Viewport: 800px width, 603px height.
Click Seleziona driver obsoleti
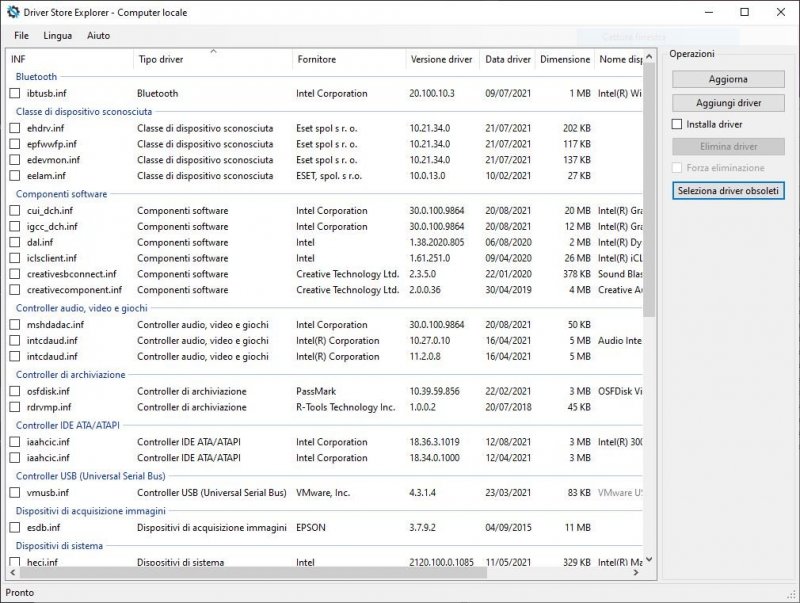(x=728, y=191)
